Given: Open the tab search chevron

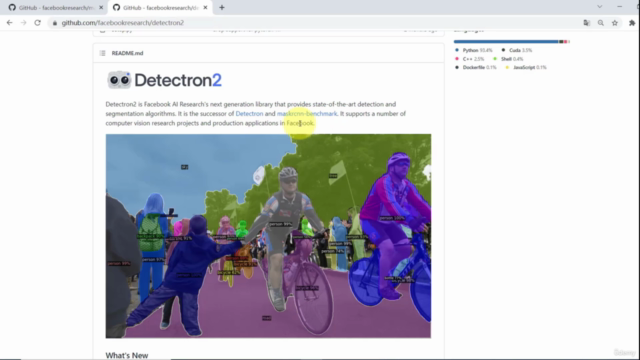Looking at the screenshot, I should click(x=599, y=7).
